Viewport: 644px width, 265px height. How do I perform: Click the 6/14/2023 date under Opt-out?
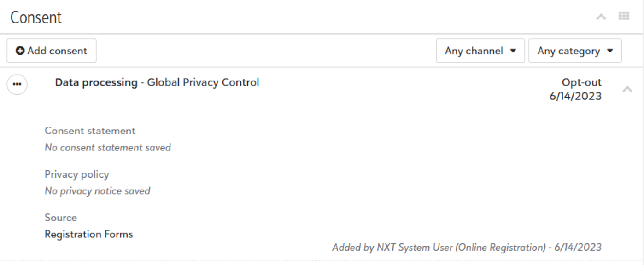(575, 96)
